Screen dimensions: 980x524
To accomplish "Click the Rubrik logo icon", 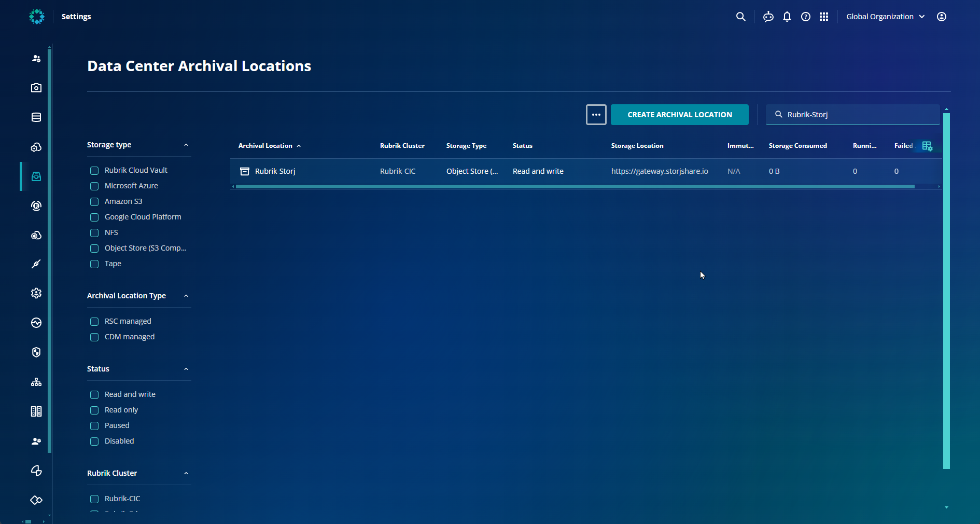I will (x=37, y=17).
